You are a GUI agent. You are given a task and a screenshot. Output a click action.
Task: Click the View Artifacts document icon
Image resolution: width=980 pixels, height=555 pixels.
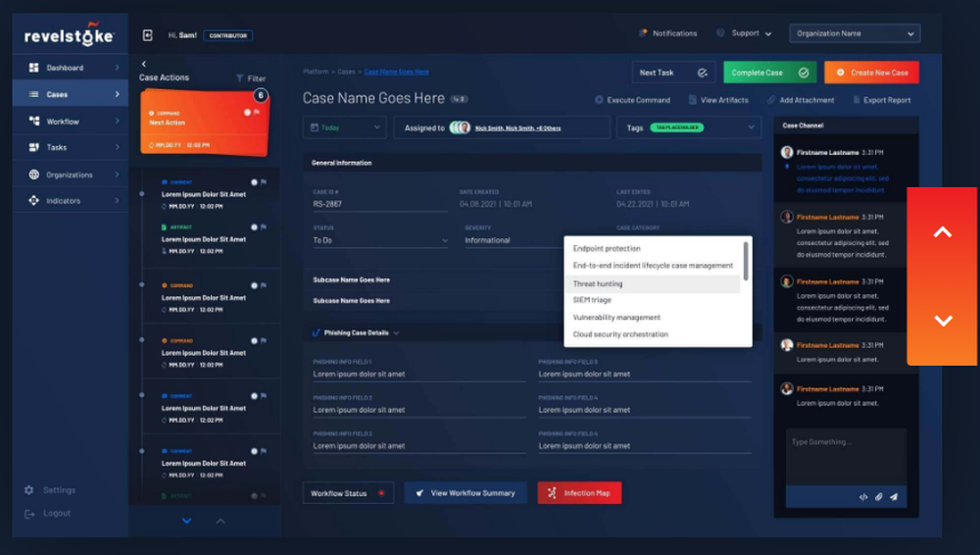coord(693,100)
